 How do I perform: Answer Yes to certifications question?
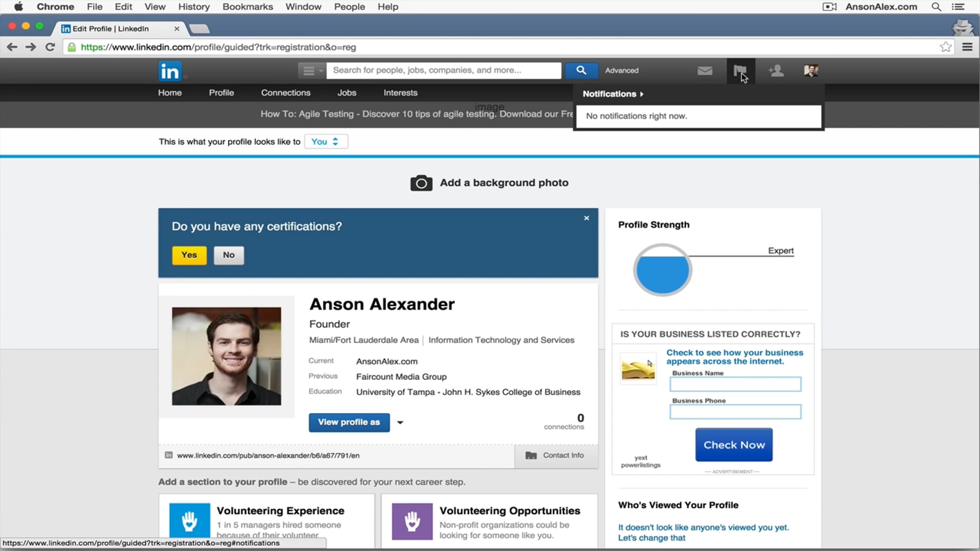[189, 255]
